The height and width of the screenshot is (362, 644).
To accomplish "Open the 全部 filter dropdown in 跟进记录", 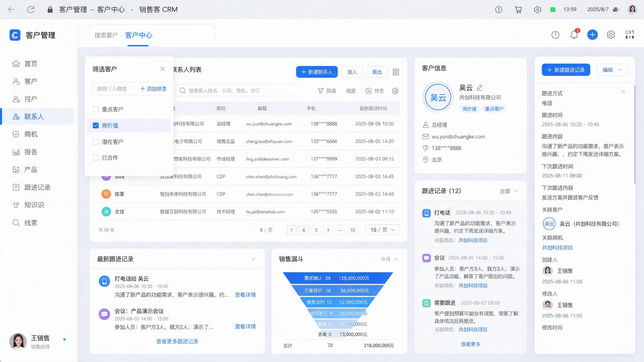I will pos(509,191).
